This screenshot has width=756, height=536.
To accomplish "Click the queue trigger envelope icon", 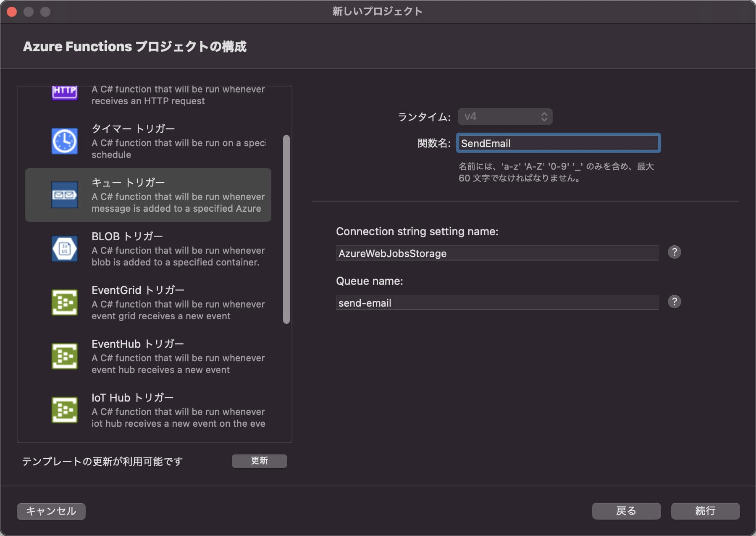I will tap(65, 195).
